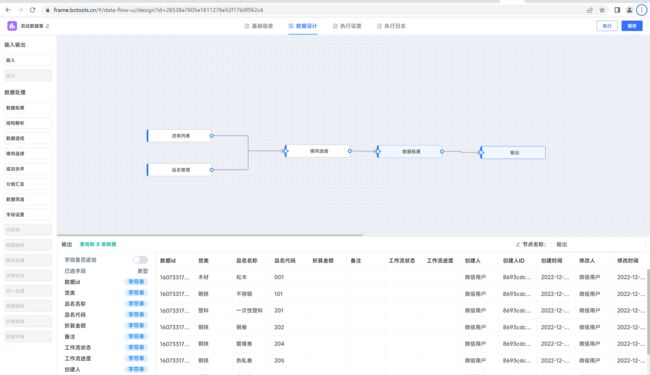
Task: Select the 输入 component in the sidebar
Action: pos(28,60)
